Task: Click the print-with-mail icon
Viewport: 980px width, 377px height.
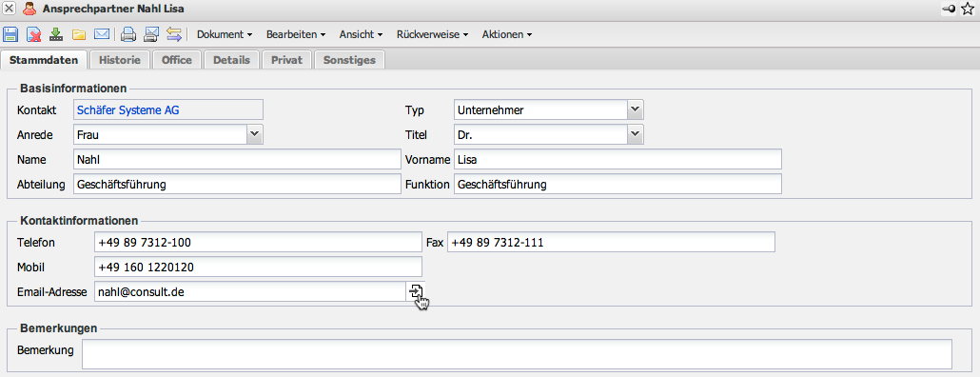Action: (151, 34)
